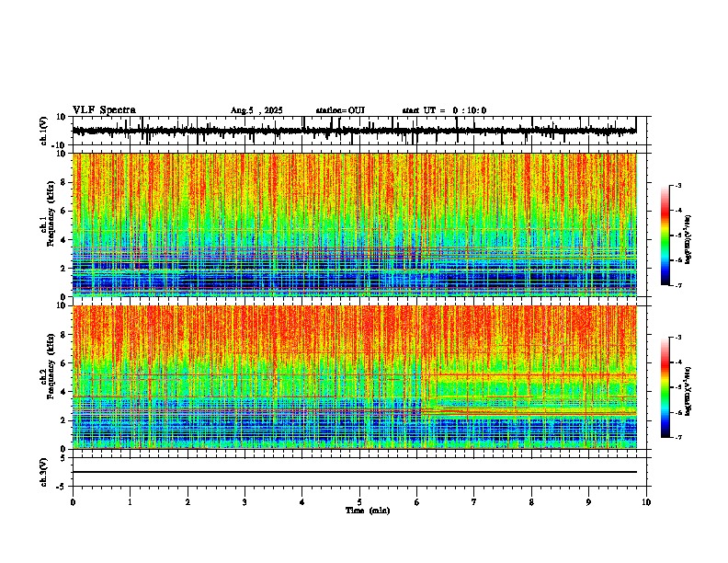Image resolution: width=728 pixels, height=563 pixels.
Task: Click the "8" kHz tick of ch.1 spectrogram
Action: tap(63, 182)
